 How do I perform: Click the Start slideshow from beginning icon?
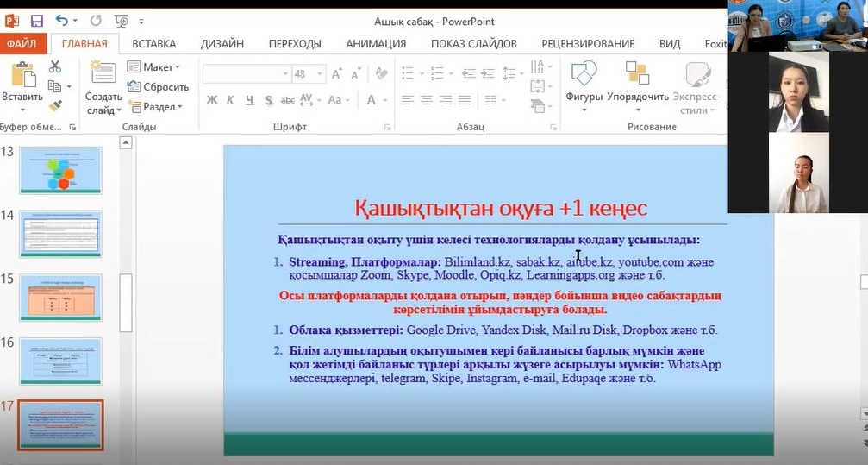pos(122,21)
